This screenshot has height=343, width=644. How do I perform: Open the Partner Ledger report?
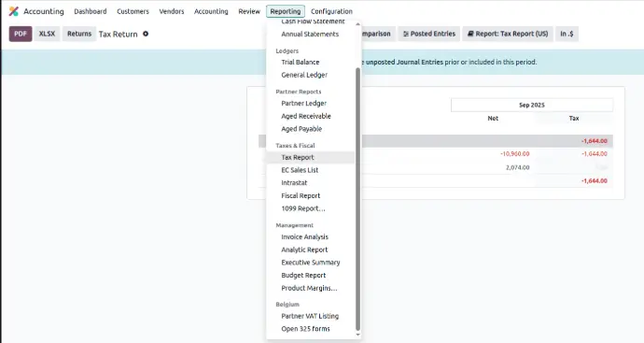point(304,103)
